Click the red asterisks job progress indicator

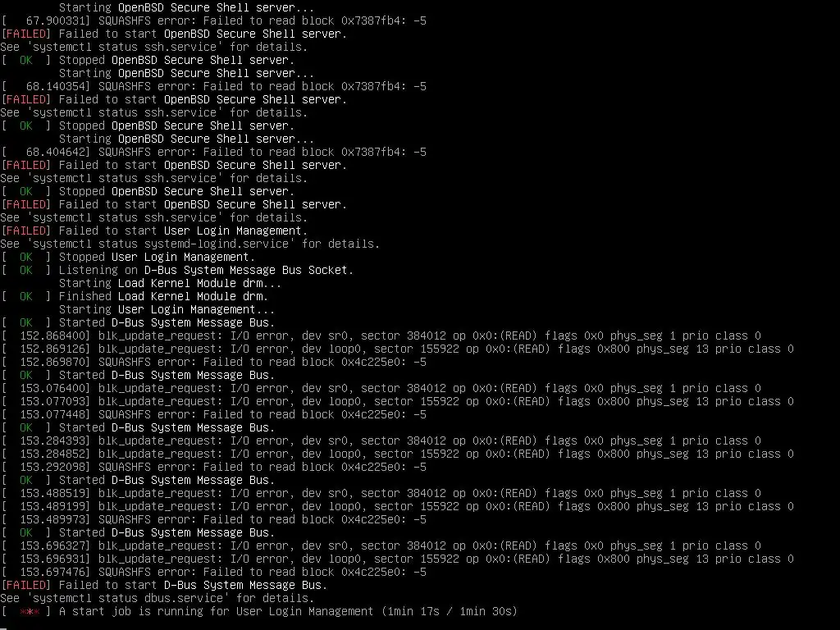pos(30,611)
